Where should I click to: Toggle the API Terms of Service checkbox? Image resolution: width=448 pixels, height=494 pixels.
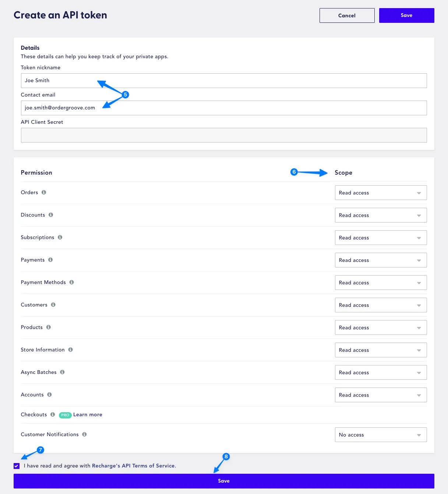[x=17, y=466]
